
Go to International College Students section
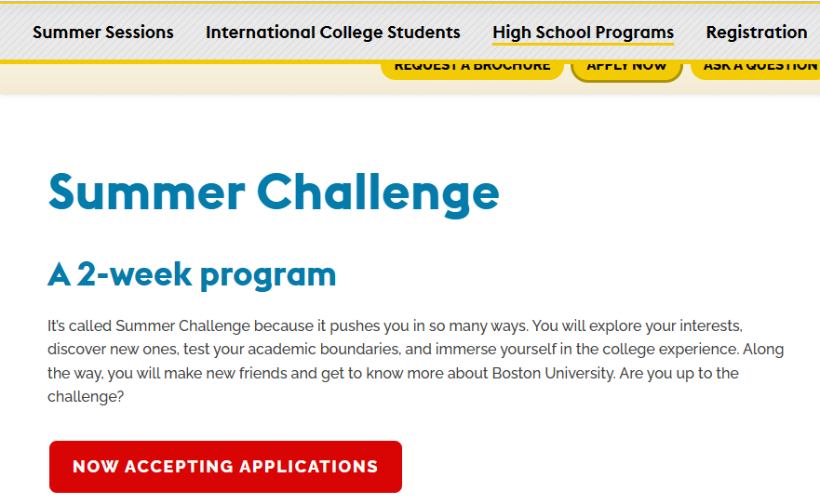pyautogui.click(x=332, y=33)
